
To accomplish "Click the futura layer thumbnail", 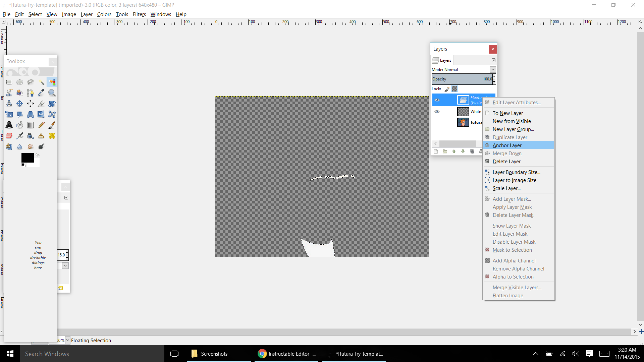I will click(x=463, y=122).
